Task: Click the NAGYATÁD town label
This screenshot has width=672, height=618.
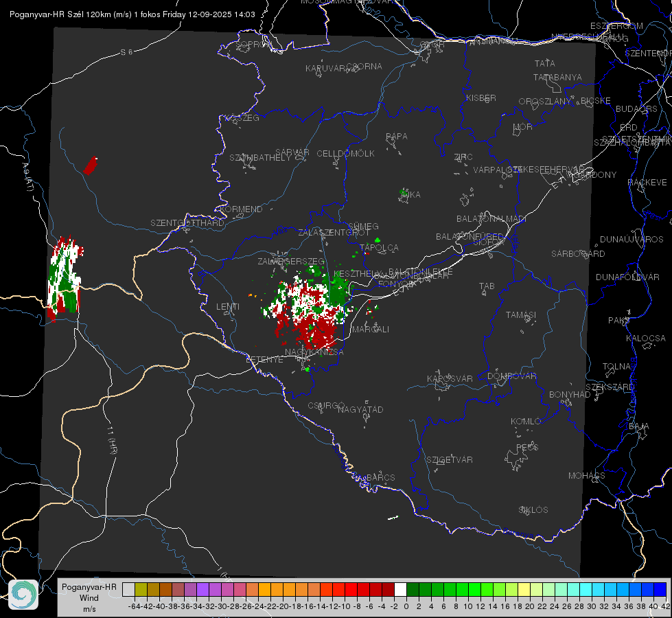Action: pos(360,409)
